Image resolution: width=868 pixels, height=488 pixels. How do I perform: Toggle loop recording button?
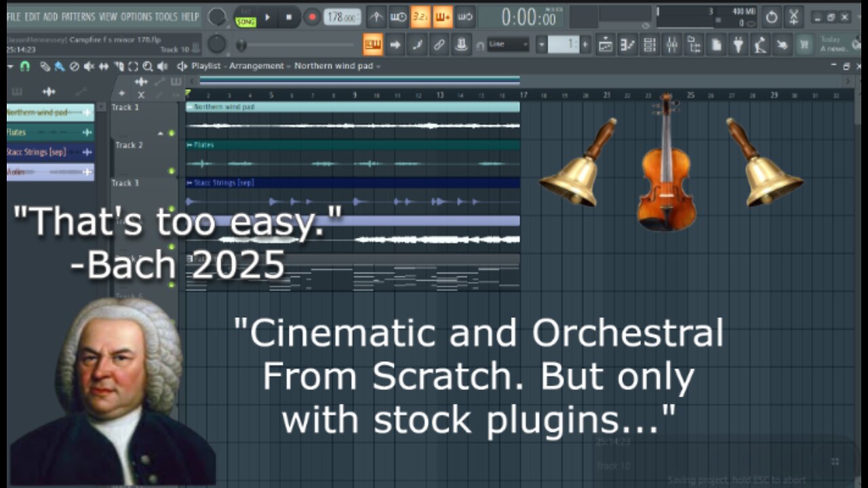(x=464, y=16)
